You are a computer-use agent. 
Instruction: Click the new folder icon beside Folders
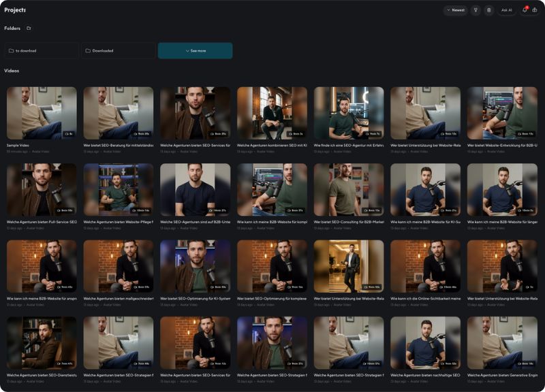click(29, 29)
